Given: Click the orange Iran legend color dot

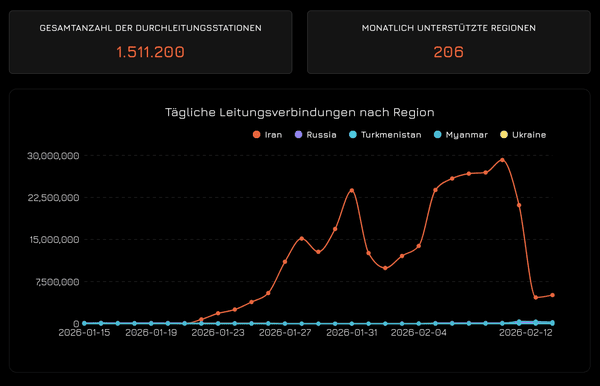Looking at the screenshot, I should pos(257,135).
